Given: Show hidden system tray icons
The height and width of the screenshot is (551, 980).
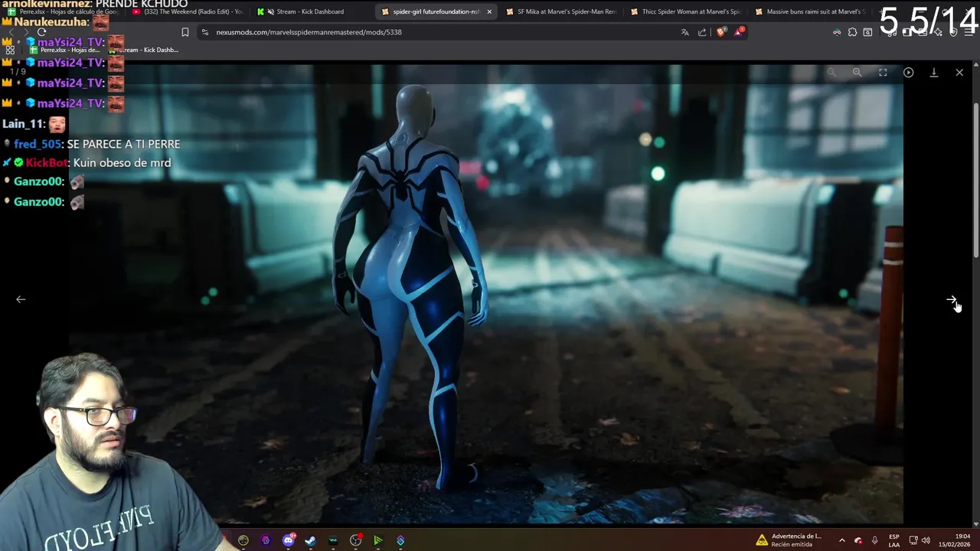Looking at the screenshot, I should point(841,540).
